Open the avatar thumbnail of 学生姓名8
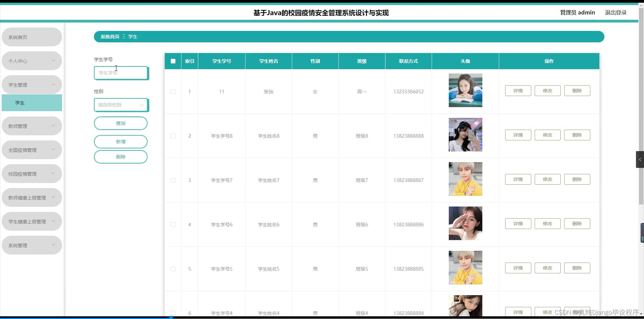644x319 pixels. (x=466, y=135)
